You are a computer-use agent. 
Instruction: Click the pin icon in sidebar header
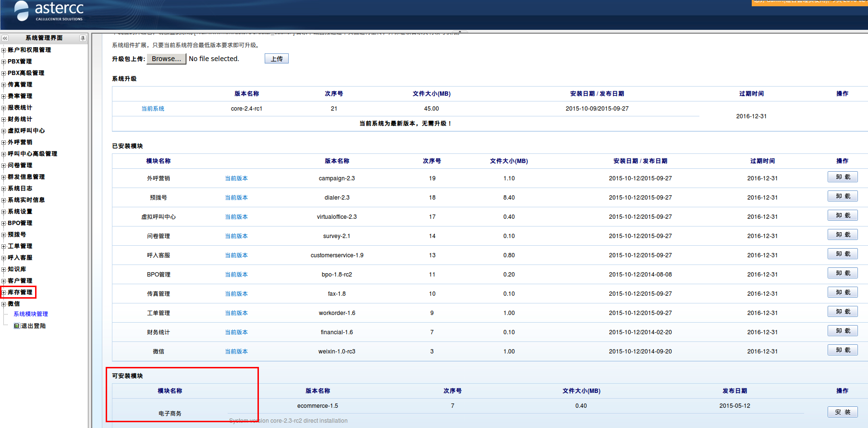pos(83,38)
